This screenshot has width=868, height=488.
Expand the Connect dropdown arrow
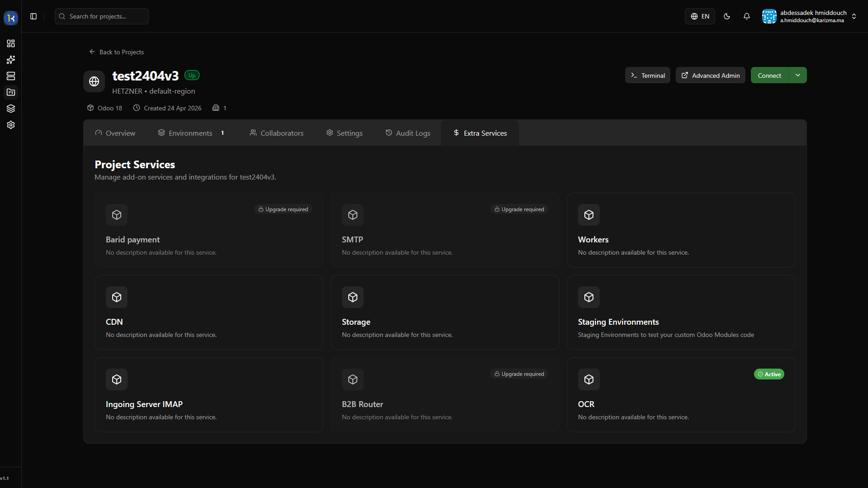798,76
